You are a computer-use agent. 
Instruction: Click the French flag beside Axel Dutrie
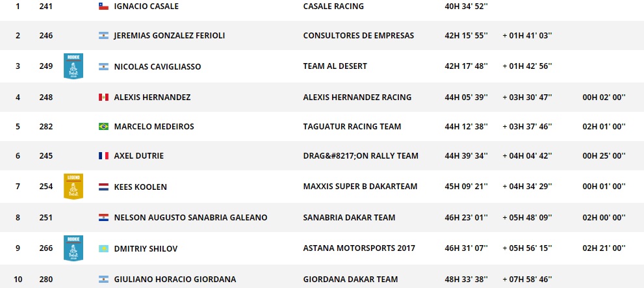point(103,156)
